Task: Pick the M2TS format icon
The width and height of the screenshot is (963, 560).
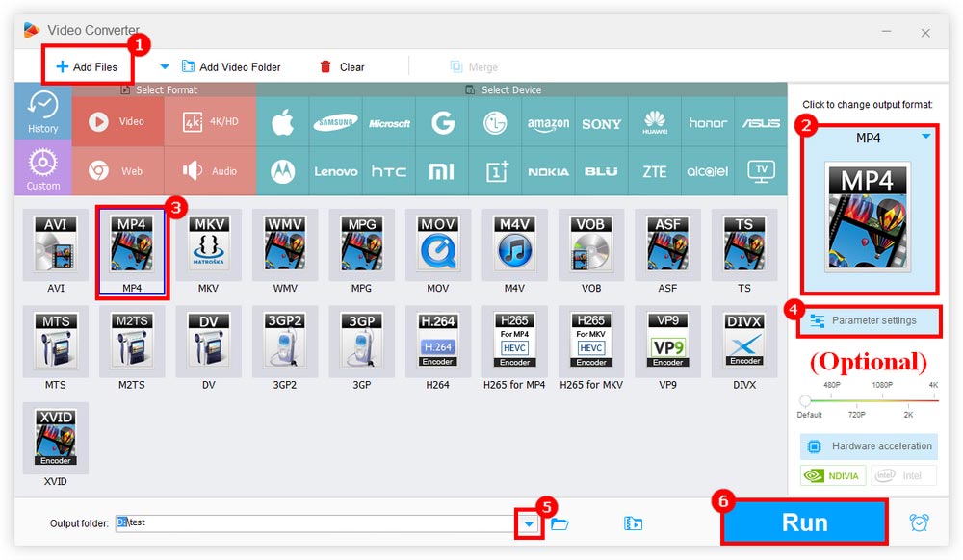Action: click(x=132, y=342)
